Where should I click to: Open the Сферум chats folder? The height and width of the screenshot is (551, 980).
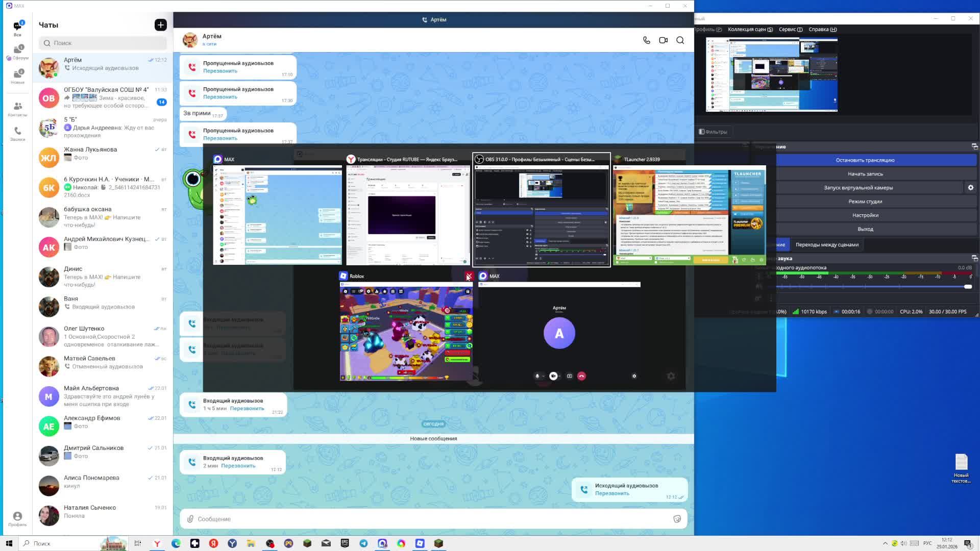(x=18, y=52)
